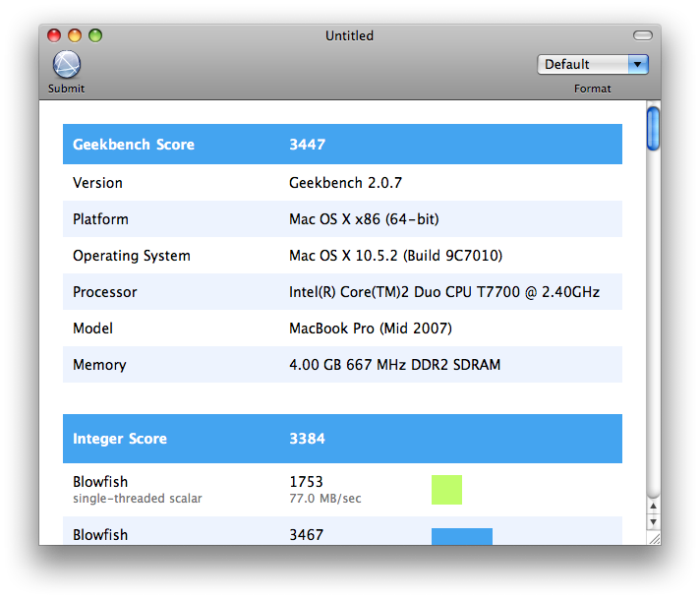Click the Submit globe icon
700x599 pixels.
[67, 64]
